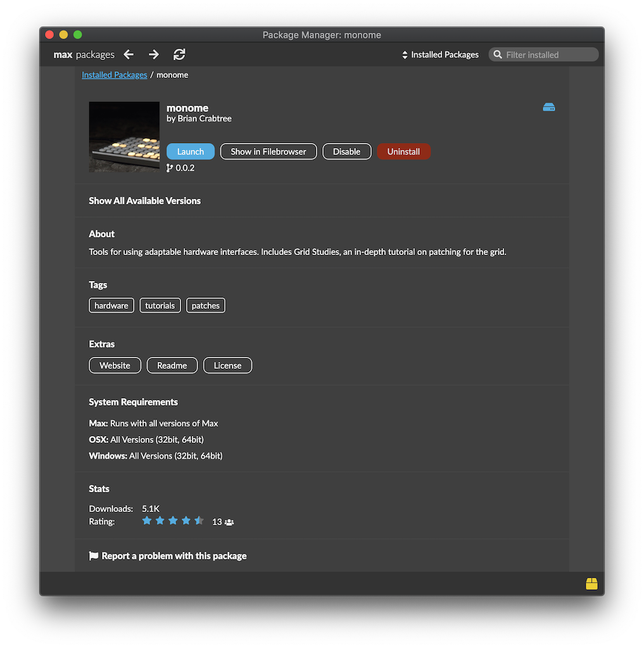Go forward with the right arrow icon
The image size is (644, 648).
pyautogui.click(x=153, y=54)
